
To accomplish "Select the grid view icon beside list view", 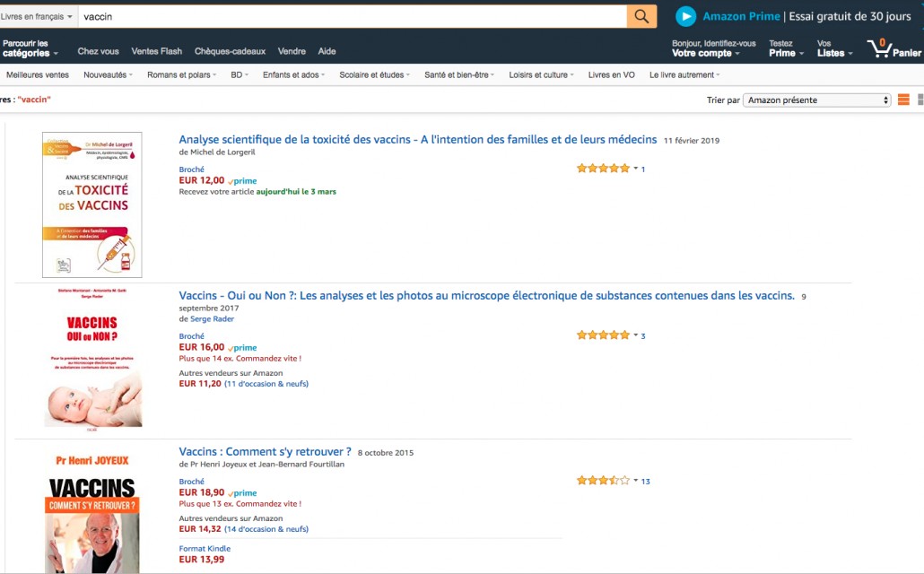I will click(920, 100).
